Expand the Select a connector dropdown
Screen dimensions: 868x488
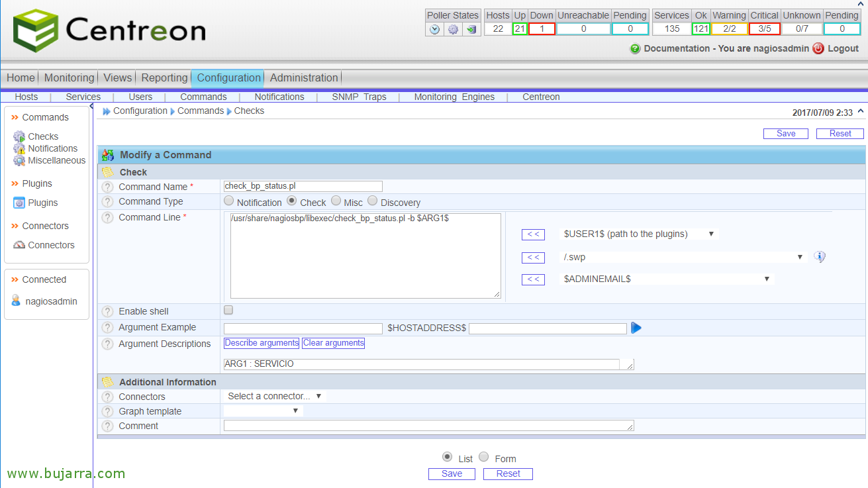pyautogui.click(x=274, y=396)
